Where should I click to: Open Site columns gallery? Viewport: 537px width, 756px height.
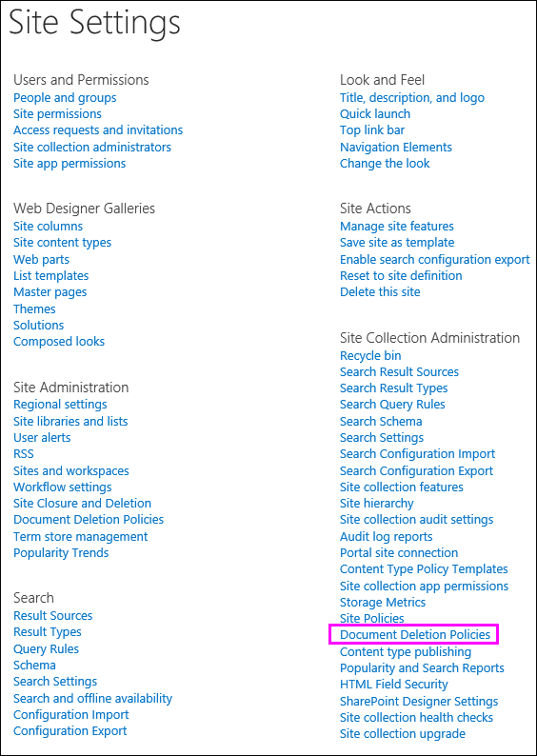point(48,226)
